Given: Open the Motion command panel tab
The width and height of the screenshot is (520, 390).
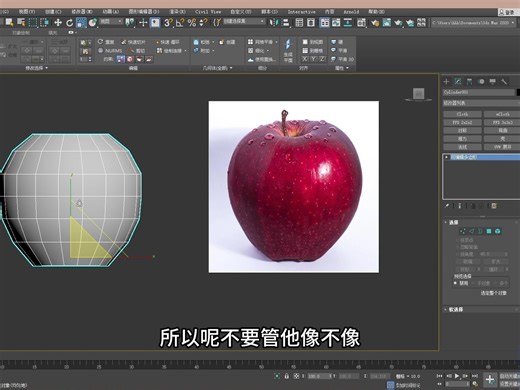Looking at the screenshot, I should coord(481,81).
